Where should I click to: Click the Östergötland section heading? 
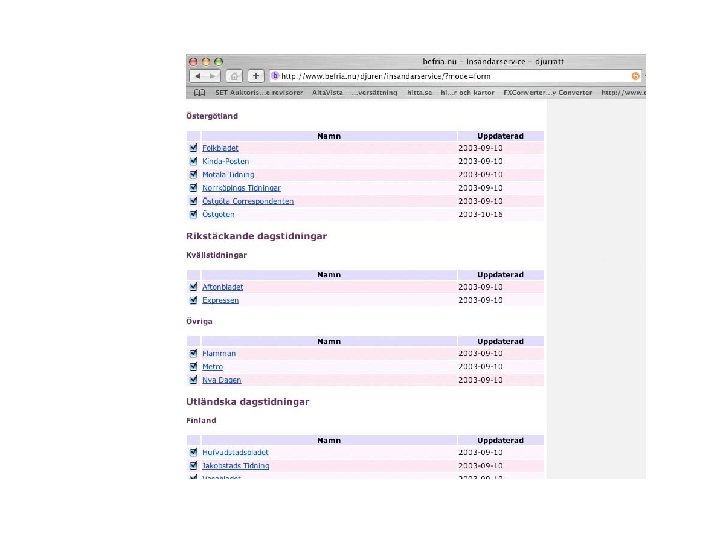pyautogui.click(x=212, y=116)
